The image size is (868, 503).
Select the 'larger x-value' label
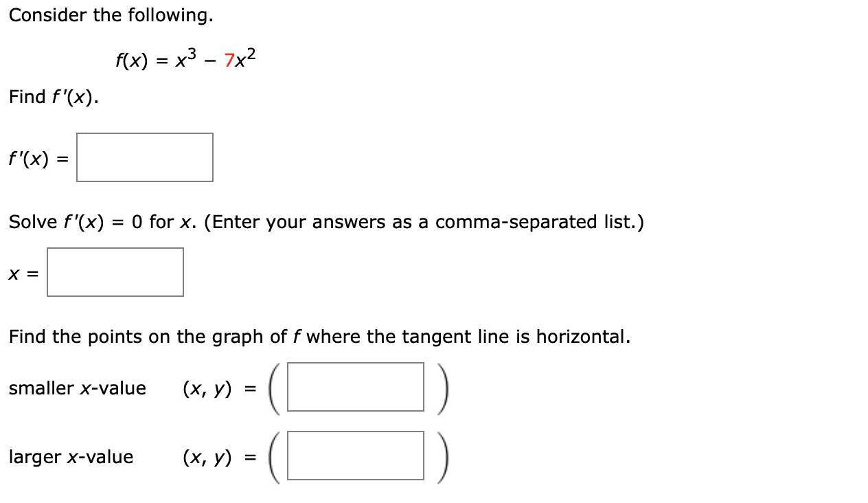tap(71, 456)
